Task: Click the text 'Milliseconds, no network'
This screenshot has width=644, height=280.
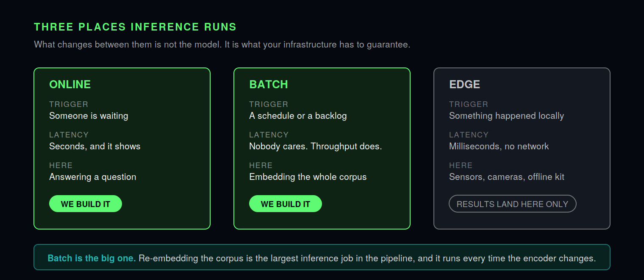Action: [x=499, y=146]
